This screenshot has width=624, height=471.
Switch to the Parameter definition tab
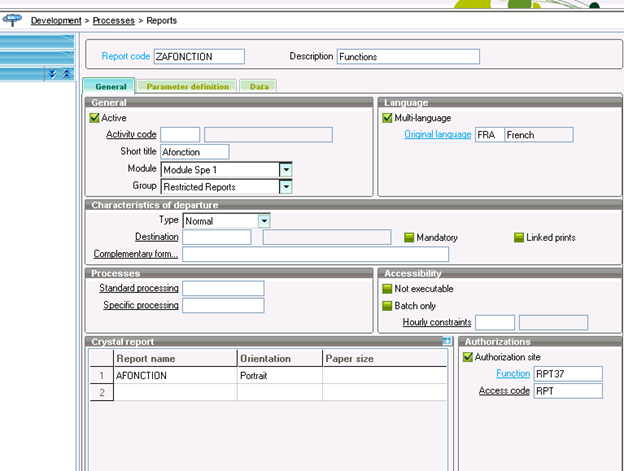[x=186, y=87]
